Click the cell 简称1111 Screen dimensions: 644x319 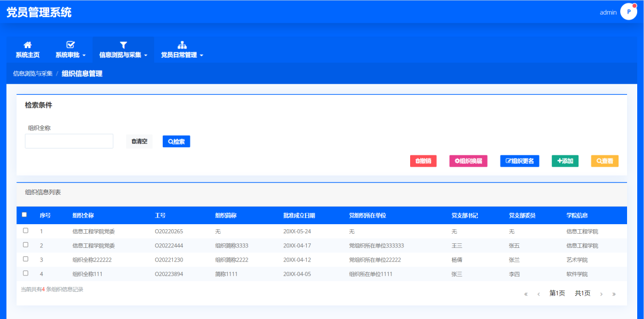227,274
